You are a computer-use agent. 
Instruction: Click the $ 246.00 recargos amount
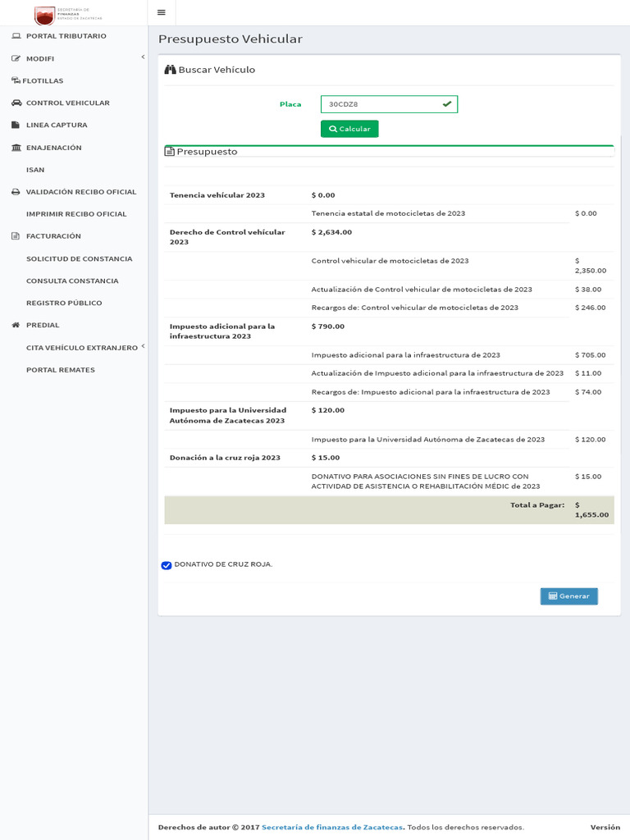point(591,308)
